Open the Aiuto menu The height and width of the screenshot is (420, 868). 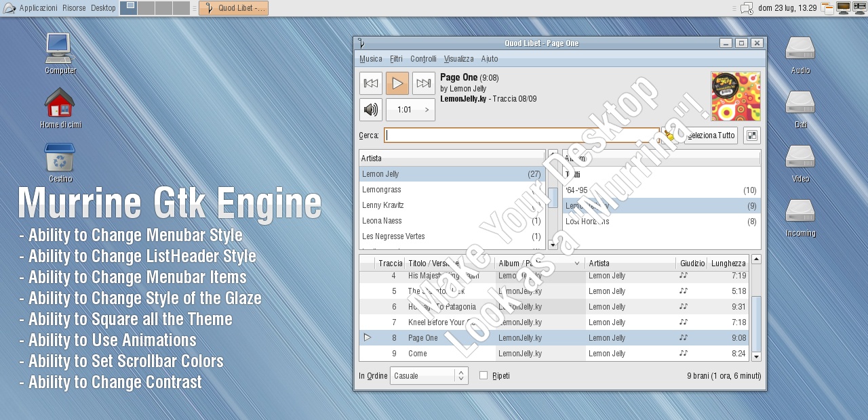coord(489,59)
